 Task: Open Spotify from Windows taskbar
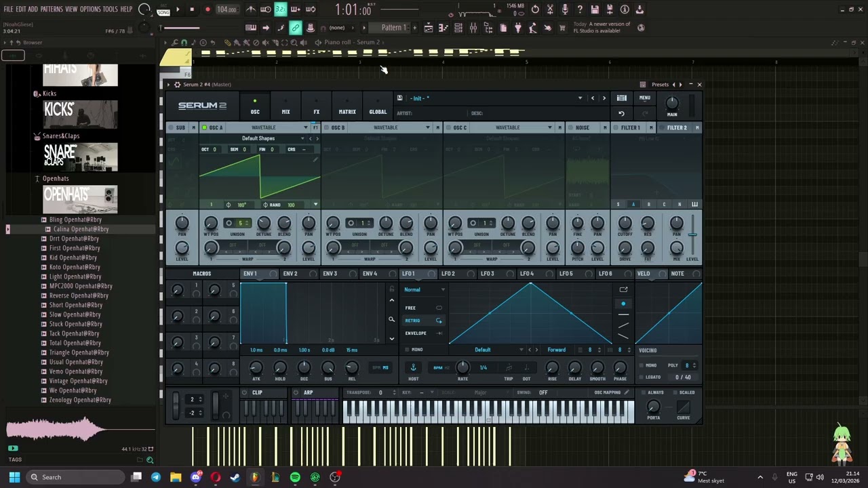click(x=295, y=477)
